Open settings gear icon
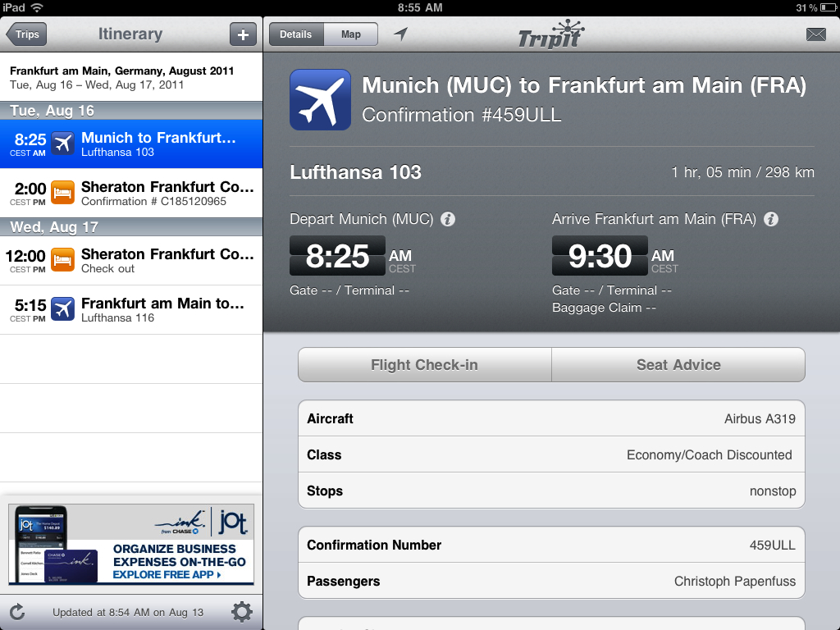The width and height of the screenshot is (840, 630). coord(241,612)
